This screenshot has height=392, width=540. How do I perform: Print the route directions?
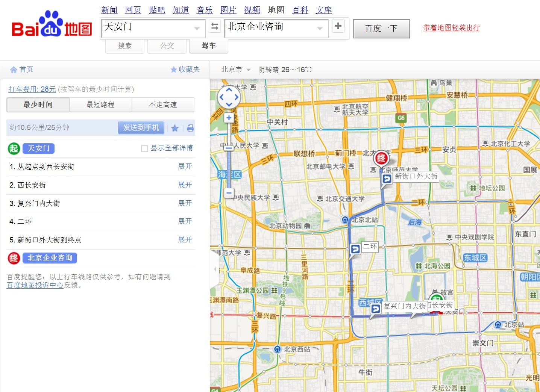click(190, 128)
